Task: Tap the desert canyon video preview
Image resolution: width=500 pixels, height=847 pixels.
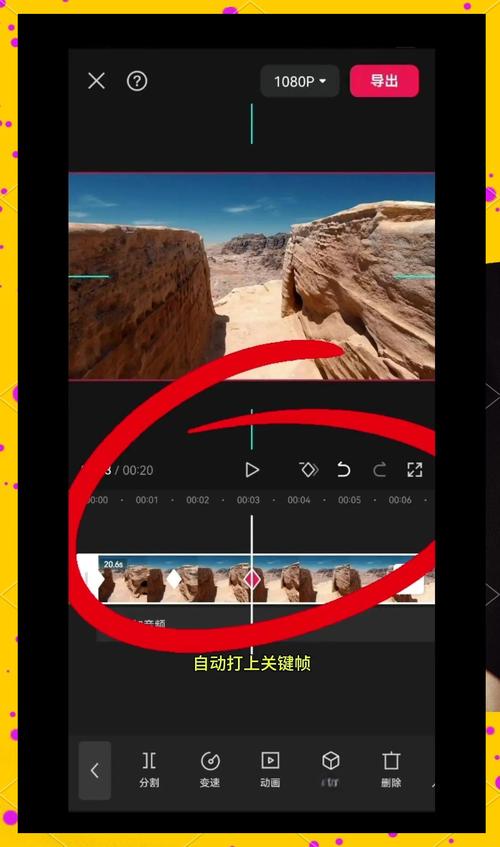Action: pos(252,276)
